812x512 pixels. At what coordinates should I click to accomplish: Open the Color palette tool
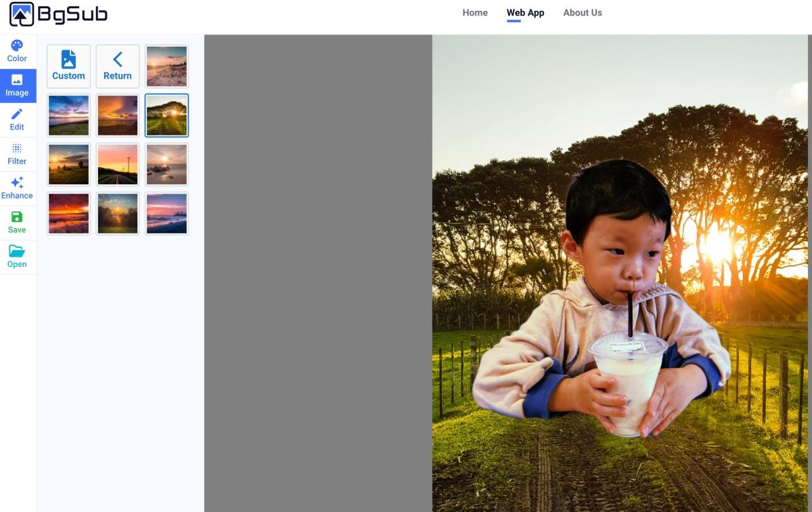[17, 51]
